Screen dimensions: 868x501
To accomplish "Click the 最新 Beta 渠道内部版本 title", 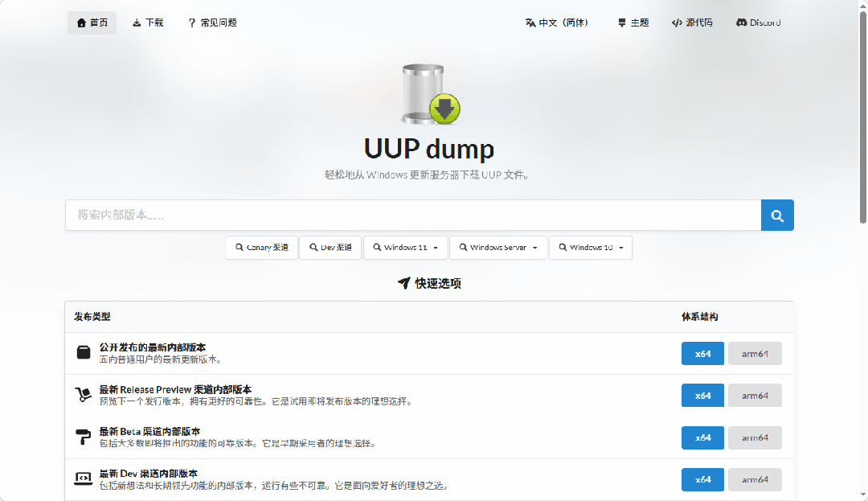I will pyautogui.click(x=149, y=432).
